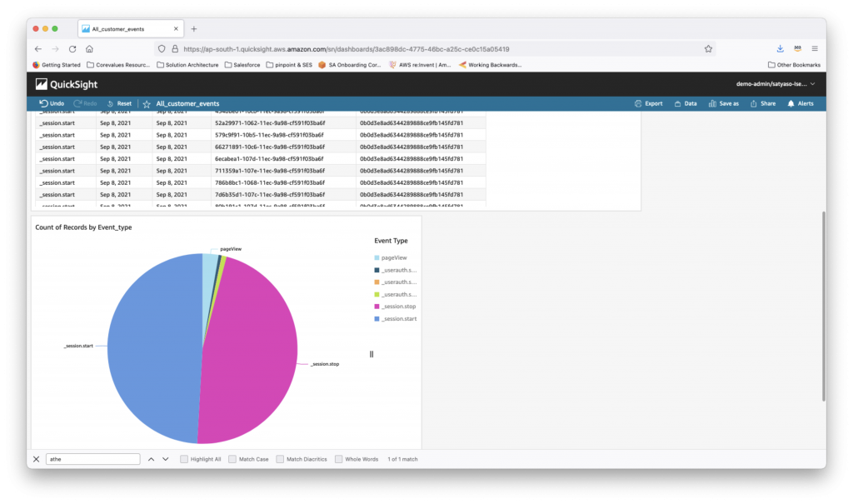This screenshot has height=504, width=853.
Task: Click the browser back arrow
Action: click(x=38, y=49)
